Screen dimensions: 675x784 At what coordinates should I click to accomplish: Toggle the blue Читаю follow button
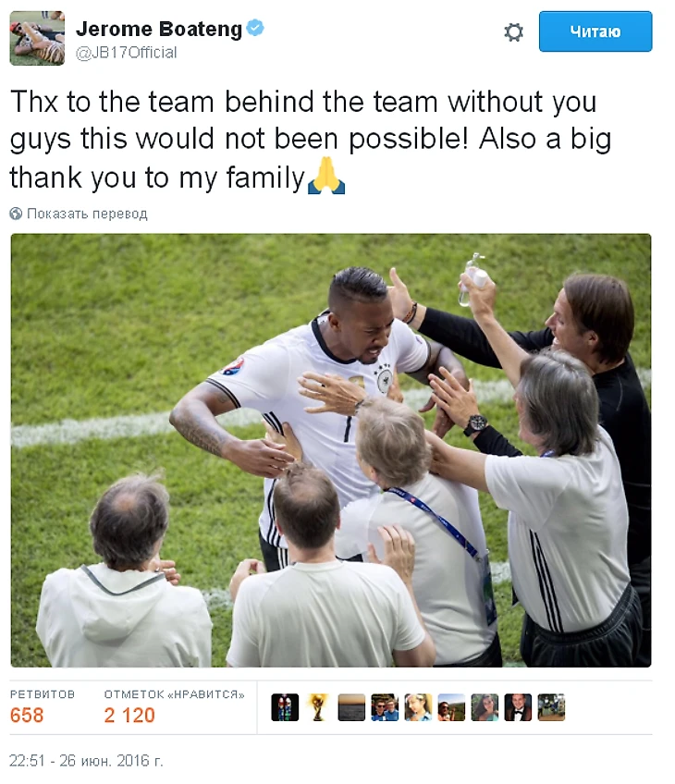click(x=595, y=31)
